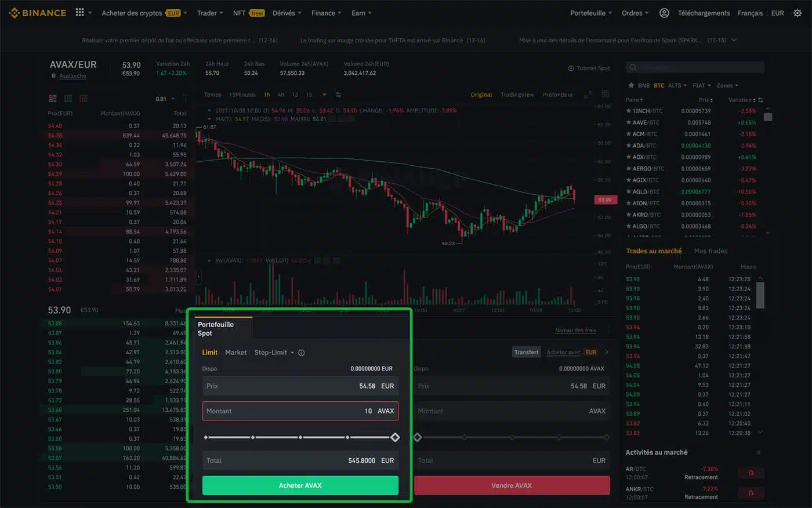Viewport: 812px width, 508px height.
Task: Collapse the MA indicator line
Action: [209, 119]
